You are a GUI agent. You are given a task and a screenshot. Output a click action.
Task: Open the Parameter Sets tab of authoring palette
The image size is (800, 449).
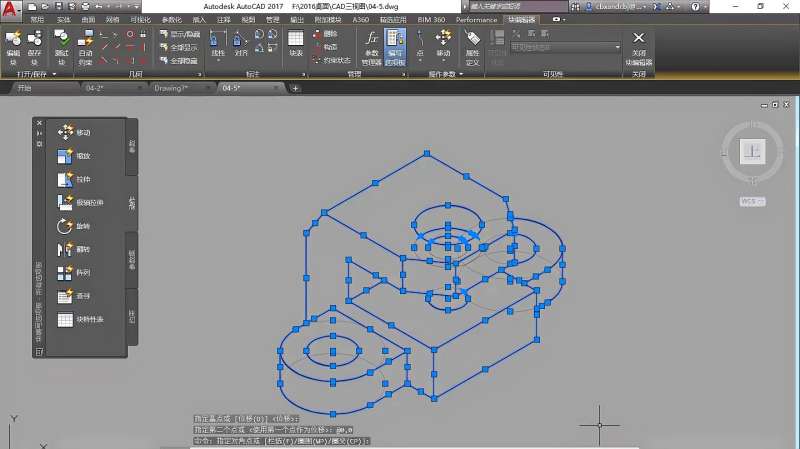132,260
